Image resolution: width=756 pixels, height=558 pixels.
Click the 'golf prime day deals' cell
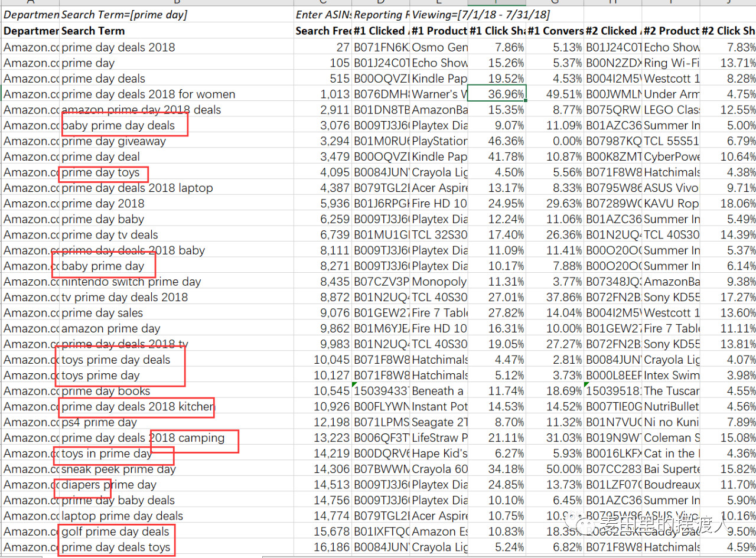[115, 531]
